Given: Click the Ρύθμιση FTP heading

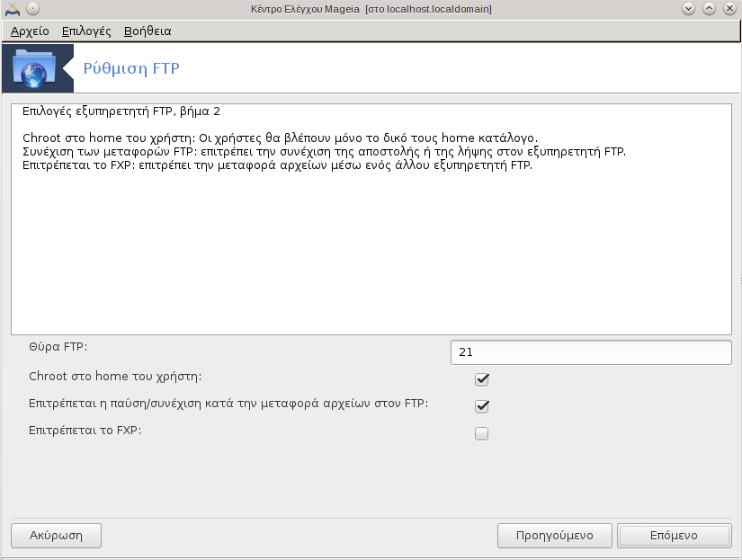Looking at the screenshot, I should [131, 68].
